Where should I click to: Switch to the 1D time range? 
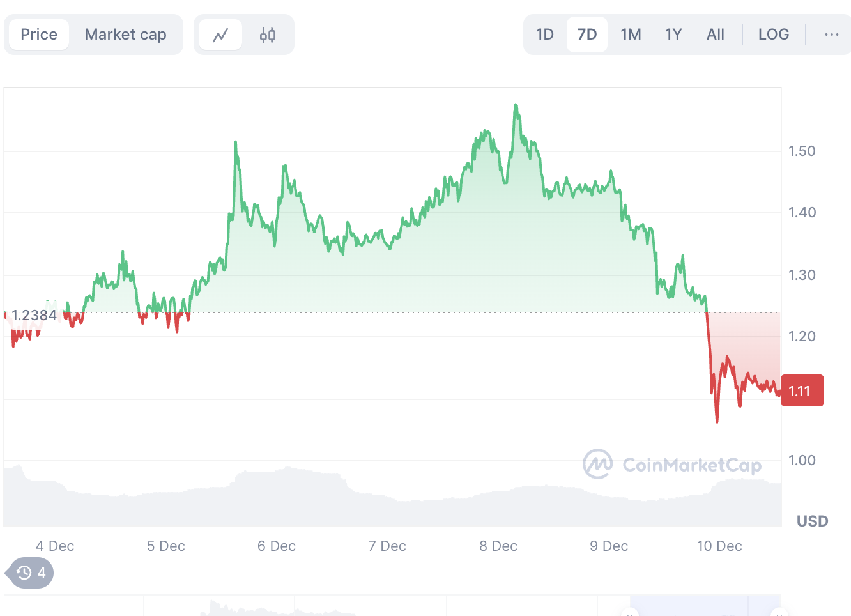[x=544, y=35]
